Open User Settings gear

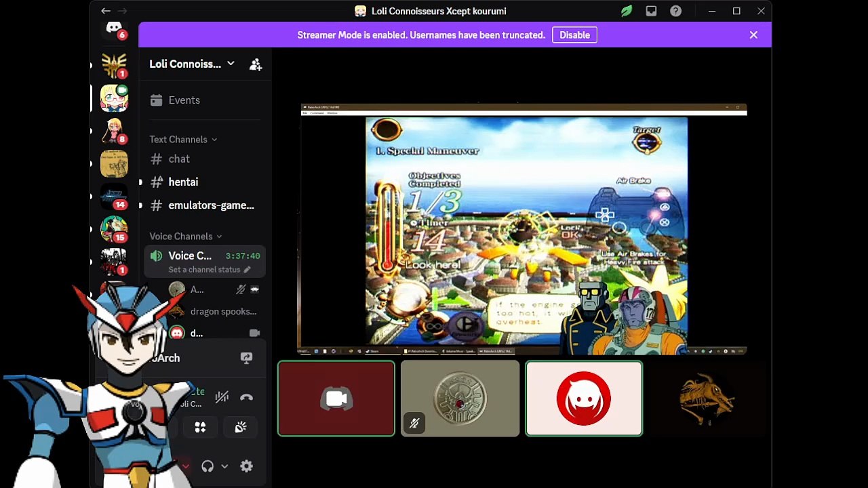coord(246,466)
